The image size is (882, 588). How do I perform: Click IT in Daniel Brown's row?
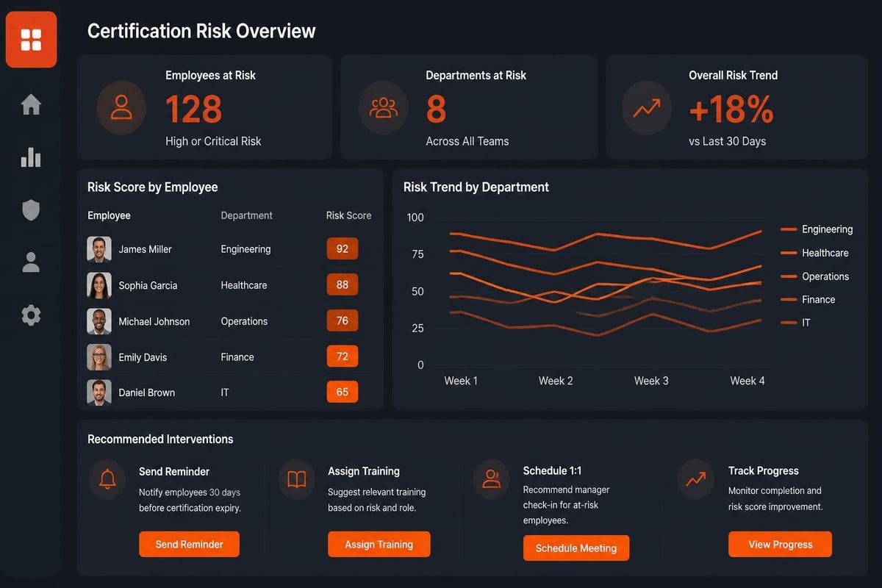(225, 392)
